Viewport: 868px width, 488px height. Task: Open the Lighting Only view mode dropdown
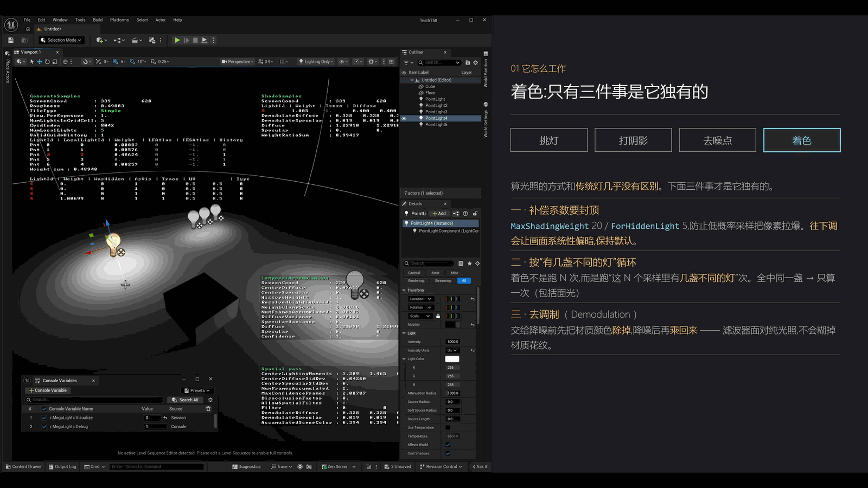tap(316, 62)
